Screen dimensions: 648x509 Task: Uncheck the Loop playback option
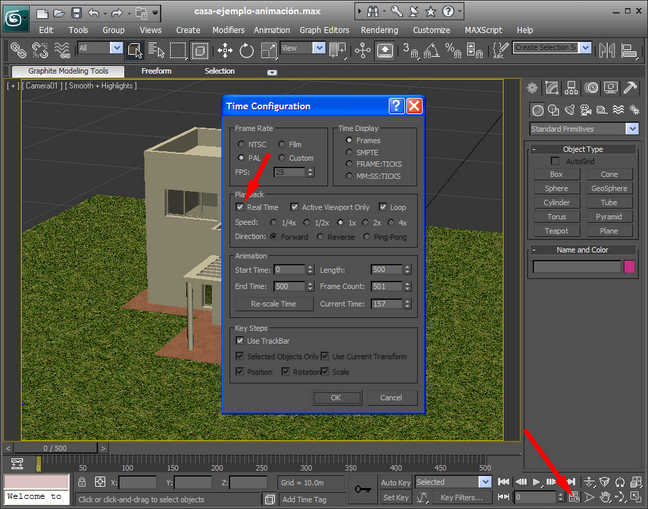click(383, 207)
